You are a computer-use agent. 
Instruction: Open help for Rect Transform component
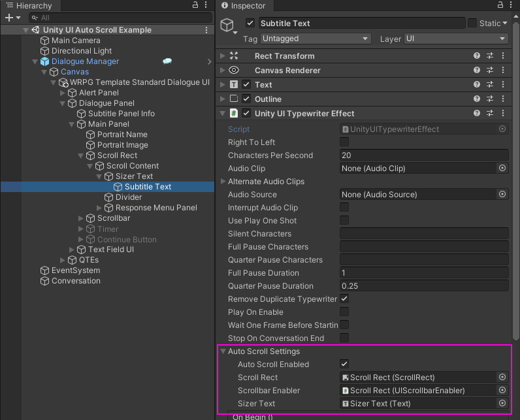tap(476, 56)
